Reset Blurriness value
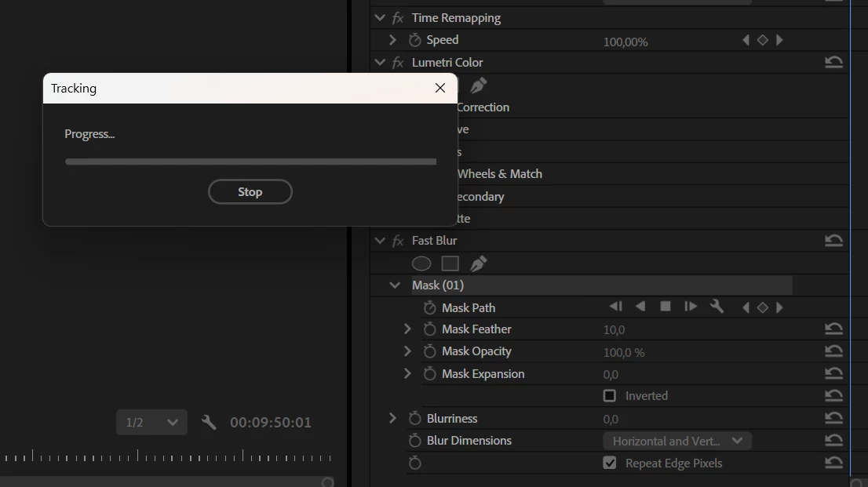Viewport: 868px width, 487px height. 833,418
